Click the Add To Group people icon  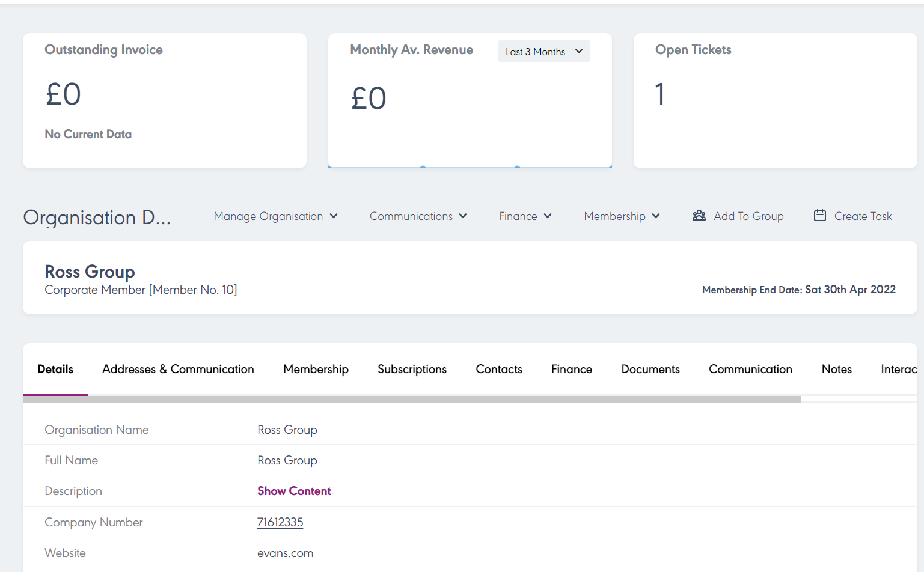699,216
